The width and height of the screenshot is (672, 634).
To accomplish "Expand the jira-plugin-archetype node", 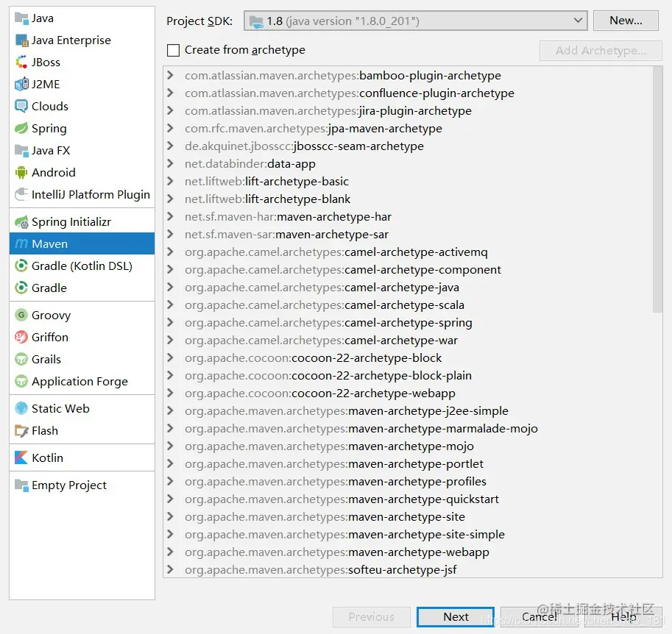I will point(170,110).
